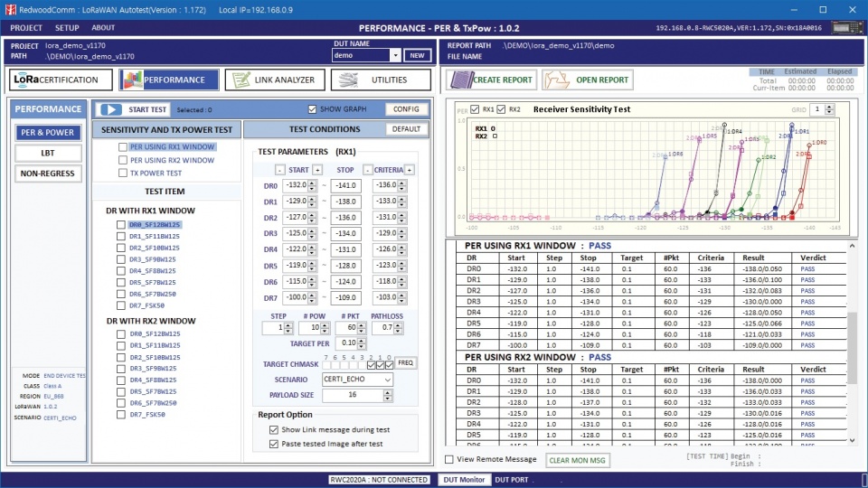Image resolution: width=868 pixels, height=488 pixels.
Task: Click the plus button beside START column
Action: [317, 170]
